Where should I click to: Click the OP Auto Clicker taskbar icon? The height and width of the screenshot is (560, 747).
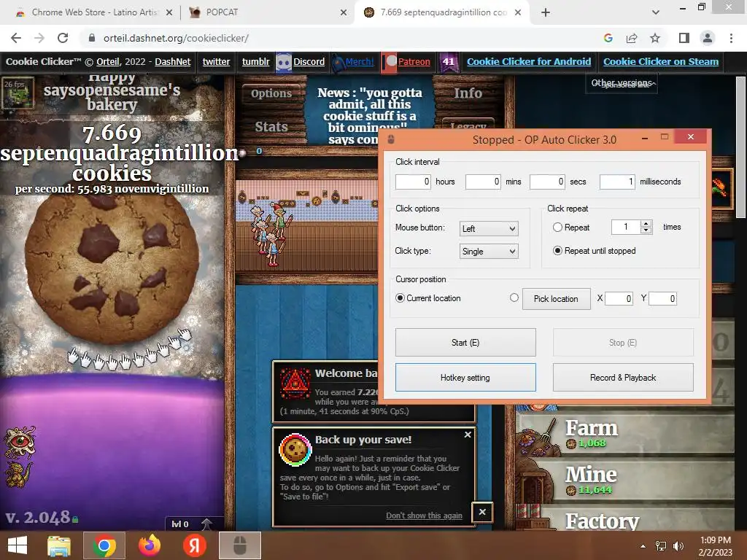click(x=239, y=545)
